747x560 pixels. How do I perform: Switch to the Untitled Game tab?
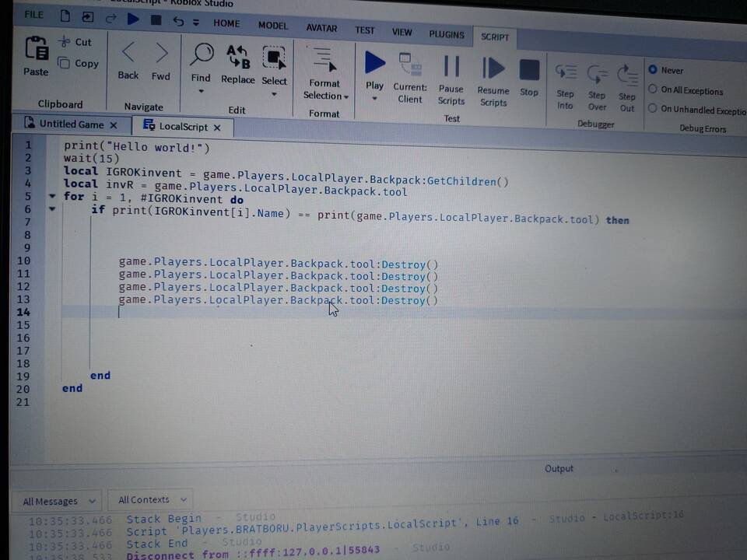(x=71, y=124)
